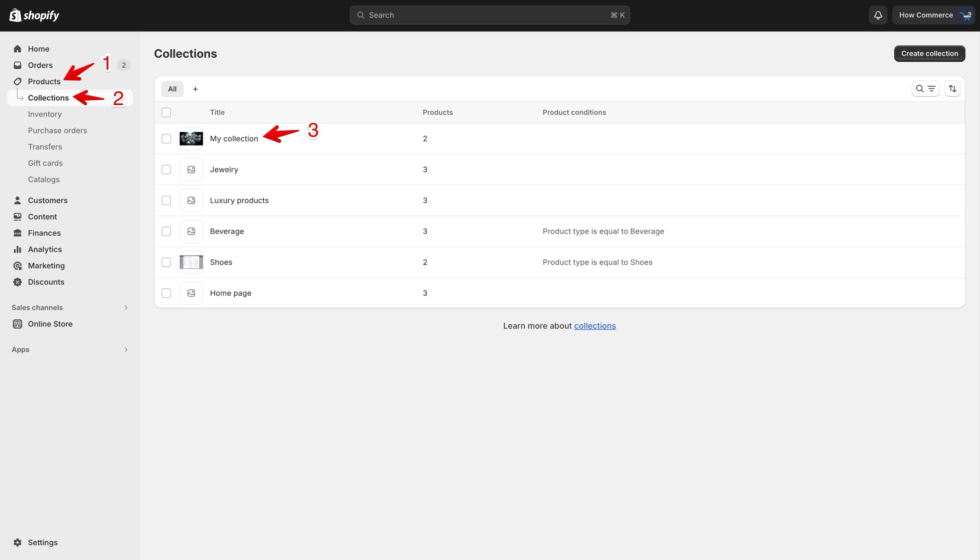Click the Products column header

tap(438, 112)
